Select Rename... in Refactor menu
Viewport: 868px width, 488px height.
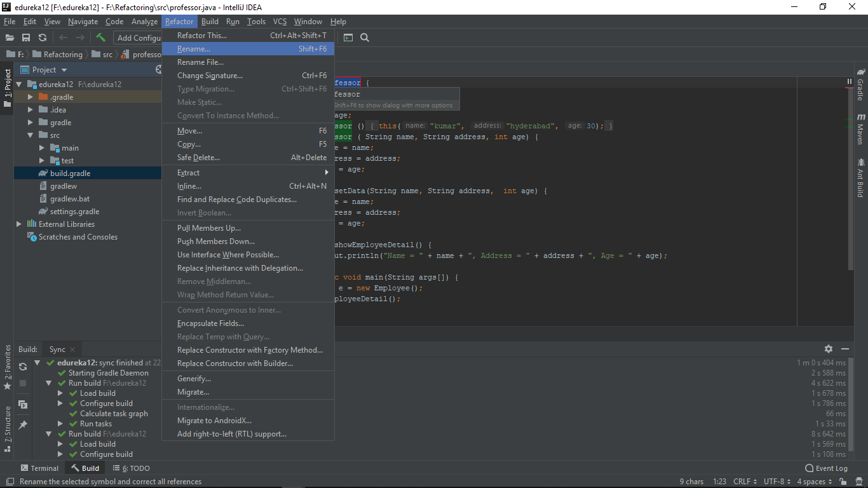click(x=248, y=49)
